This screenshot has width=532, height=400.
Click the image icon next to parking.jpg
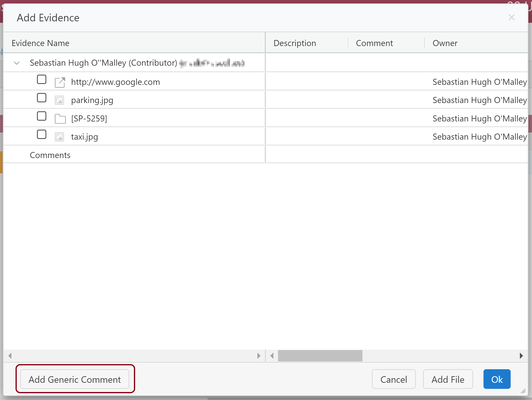tap(59, 100)
